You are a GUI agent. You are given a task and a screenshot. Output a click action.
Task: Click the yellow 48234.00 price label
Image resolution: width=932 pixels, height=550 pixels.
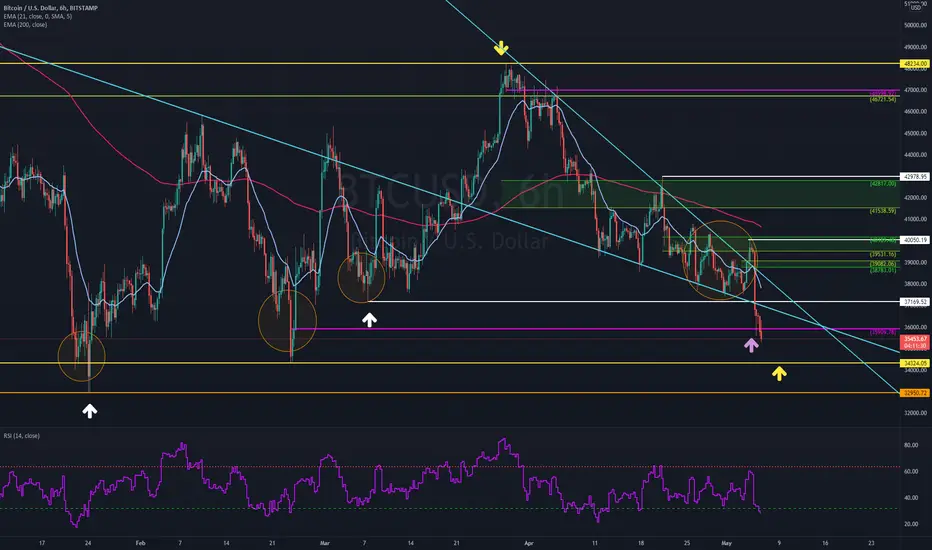[x=914, y=64]
